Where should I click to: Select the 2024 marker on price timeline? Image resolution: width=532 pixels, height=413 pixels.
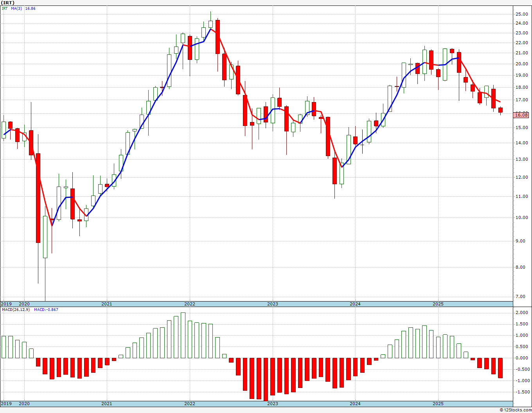[355, 304]
